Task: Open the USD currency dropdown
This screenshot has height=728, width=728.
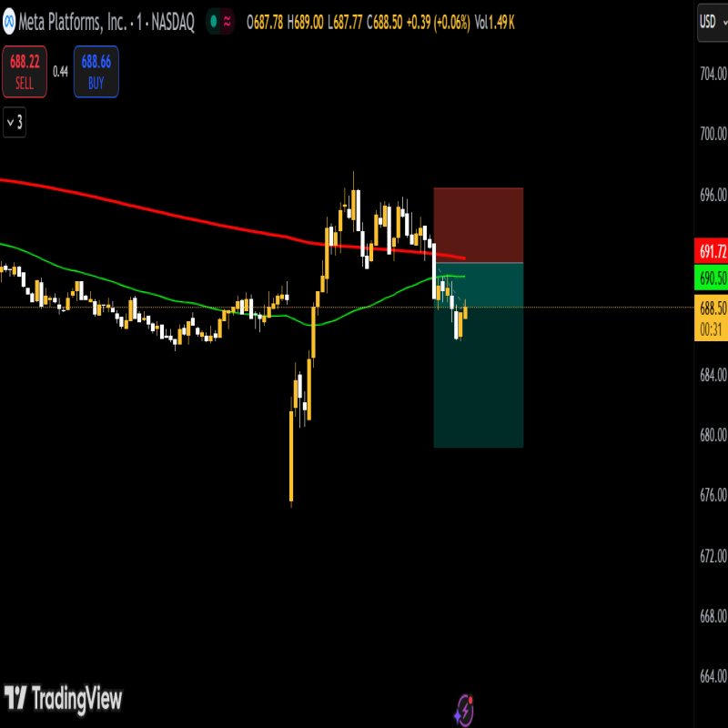Action: [713, 22]
